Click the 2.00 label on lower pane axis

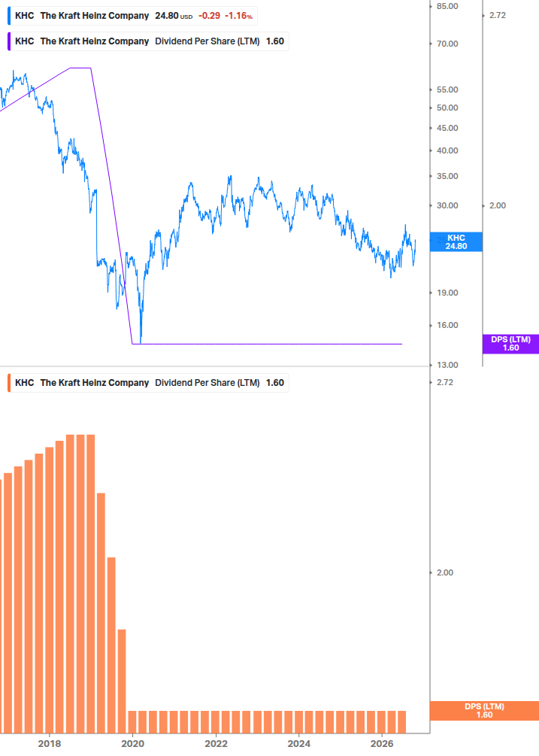point(444,572)
